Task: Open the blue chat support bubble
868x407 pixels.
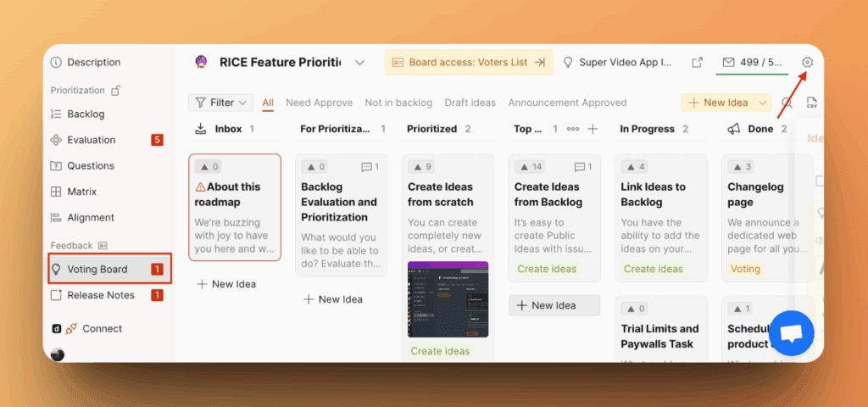Action: (792, 334)
